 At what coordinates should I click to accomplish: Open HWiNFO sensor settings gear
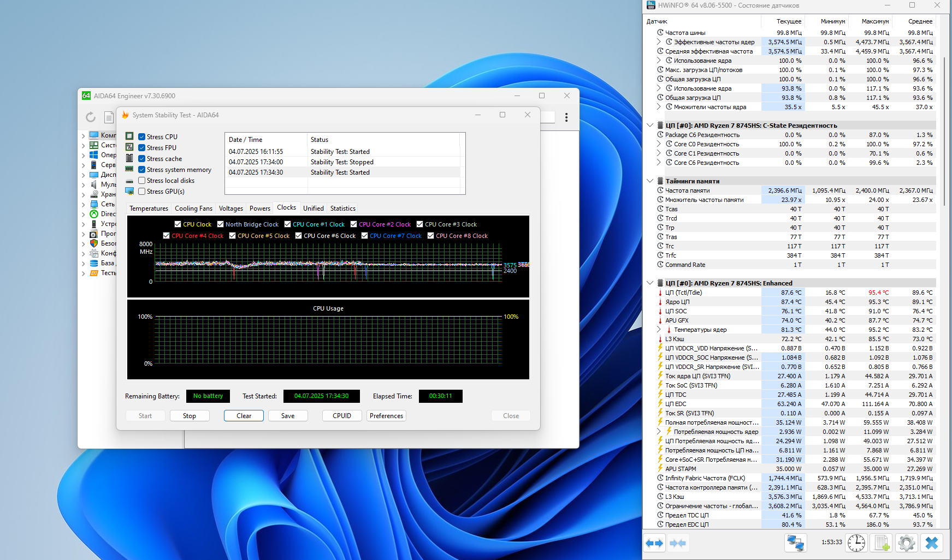click(x=907, y=543)
